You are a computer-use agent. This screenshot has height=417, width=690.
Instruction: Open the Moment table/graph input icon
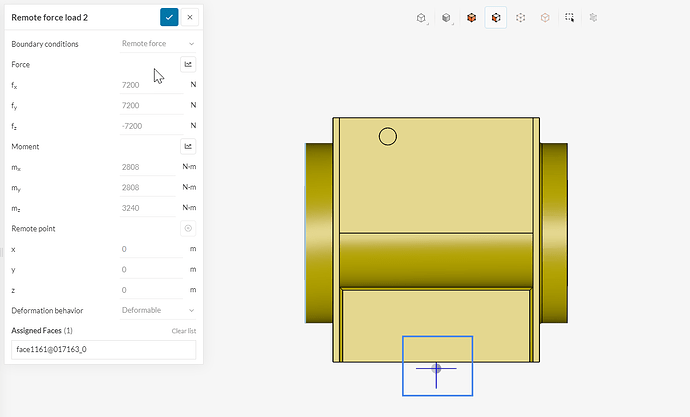188,146
